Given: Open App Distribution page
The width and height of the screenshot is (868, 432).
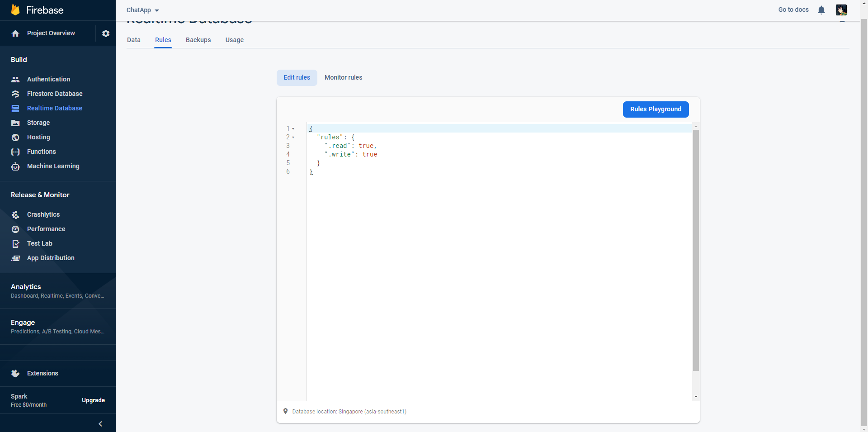Looking at the screenshot, I should click(x=51, y=258).
